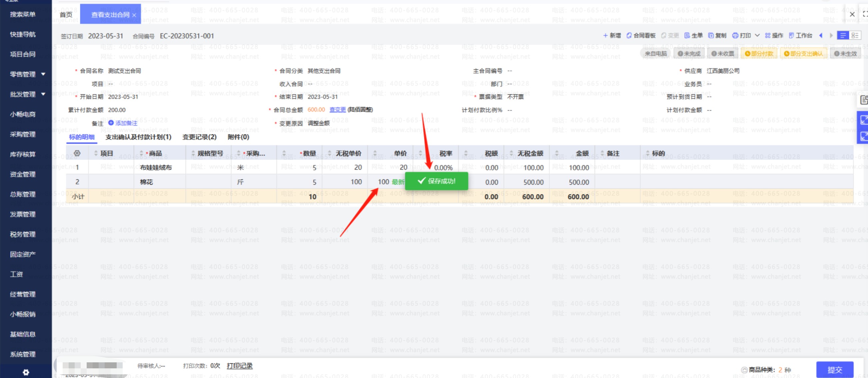Go to previous contract record arrow

point(820,35)
